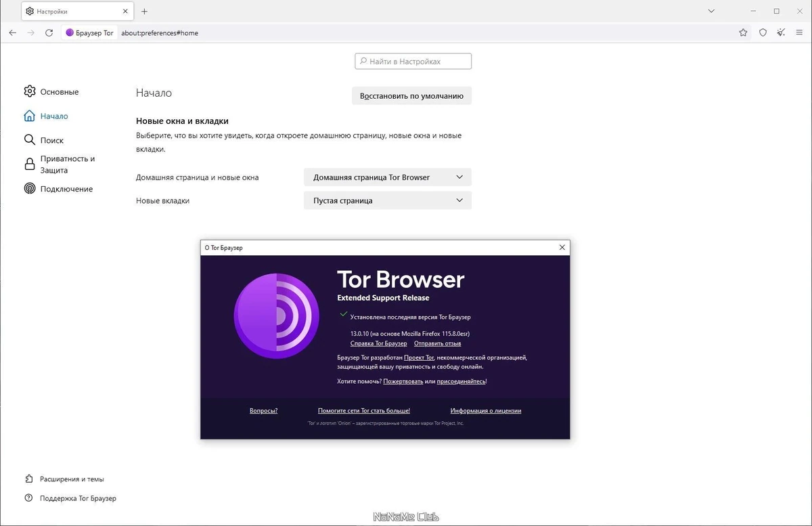Open the Начало settings category
The height and width of the screenshot is (526, 812).
46,116
